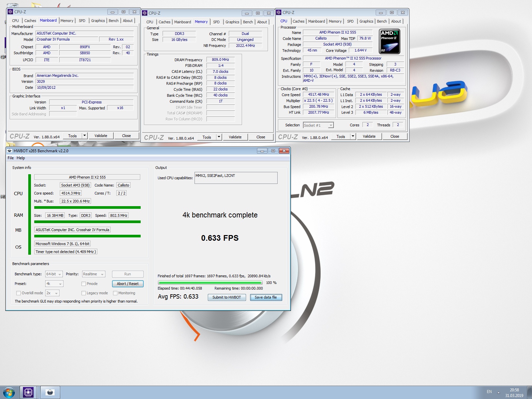Click CPU-Z Memory window title icon

(x=145, y=13)
